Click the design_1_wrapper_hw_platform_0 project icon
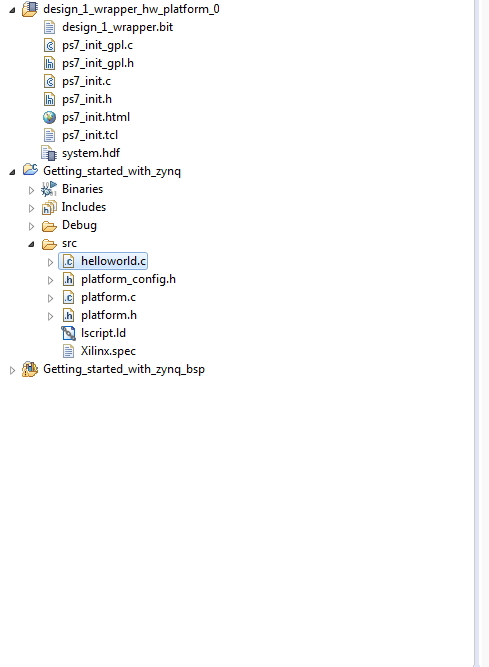 pyautogui.click(x=30, y=9)
